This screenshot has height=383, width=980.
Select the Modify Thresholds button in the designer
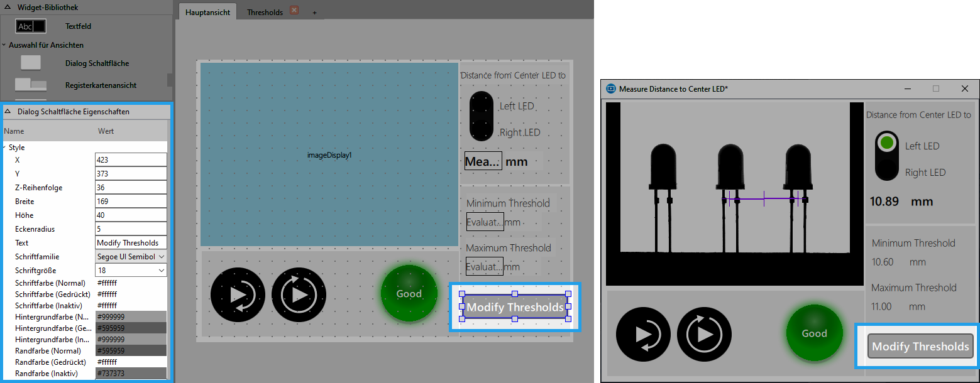pos(515,306)
